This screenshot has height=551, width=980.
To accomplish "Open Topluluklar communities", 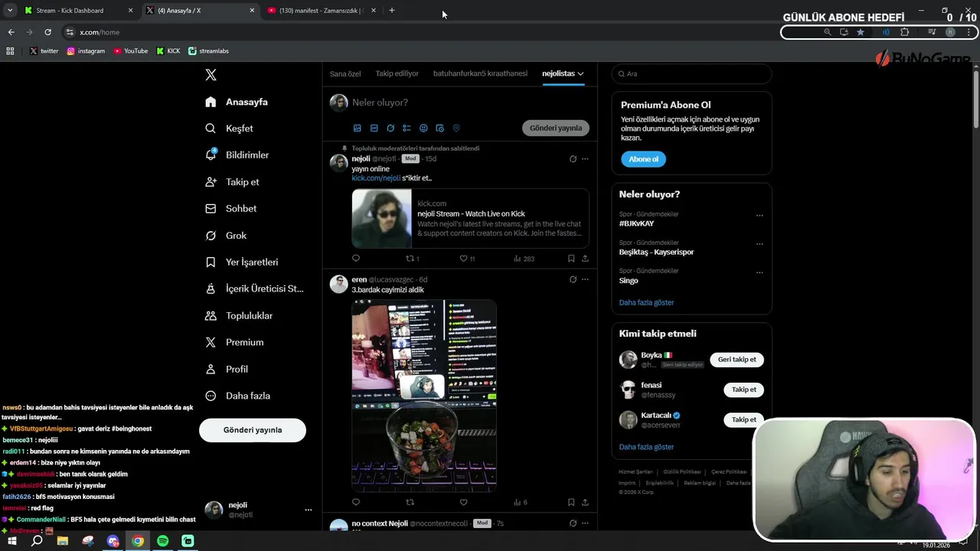I will [238, 315].
